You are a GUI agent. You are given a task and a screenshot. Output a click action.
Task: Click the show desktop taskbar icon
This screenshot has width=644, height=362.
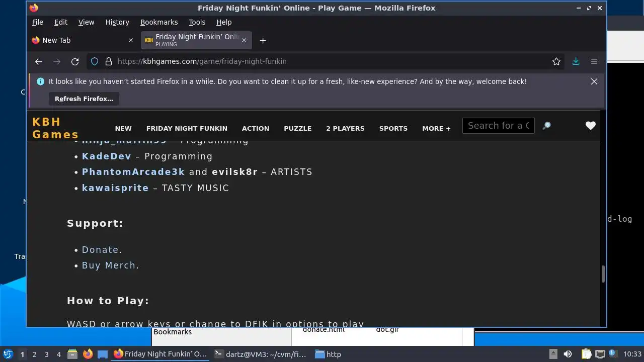click(x=103, y=354)
